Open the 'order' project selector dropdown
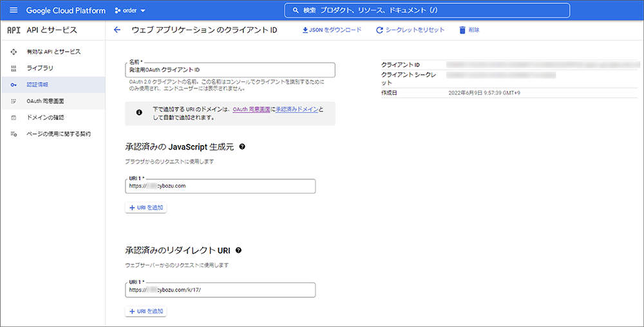 point(130,11)
